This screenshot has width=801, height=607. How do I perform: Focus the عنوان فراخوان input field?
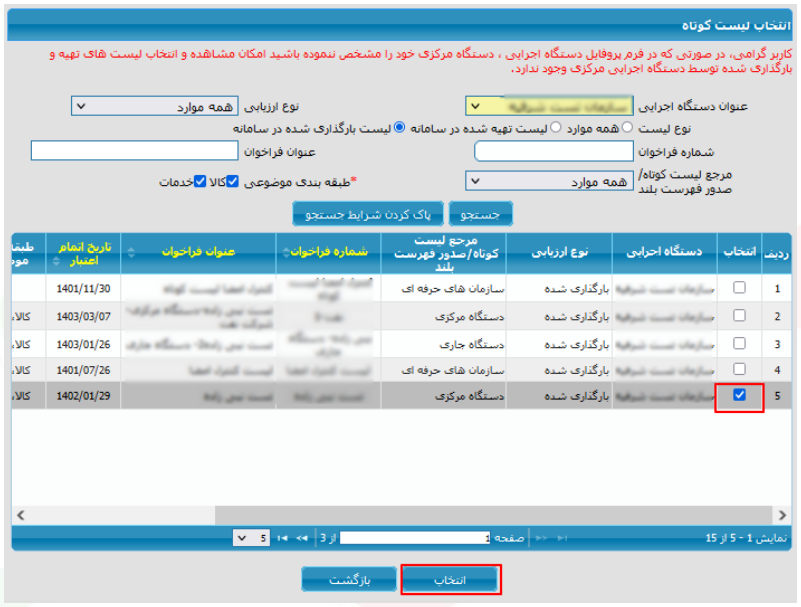(x=134, y=151)
